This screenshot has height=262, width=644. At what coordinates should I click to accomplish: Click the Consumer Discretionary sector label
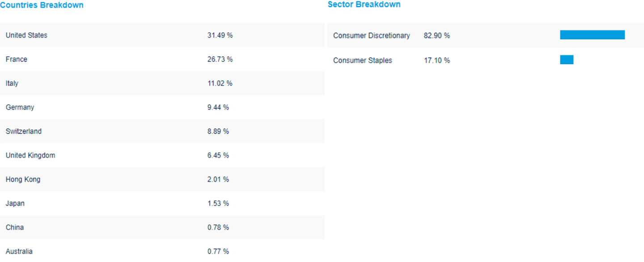(x=372, y=36)
